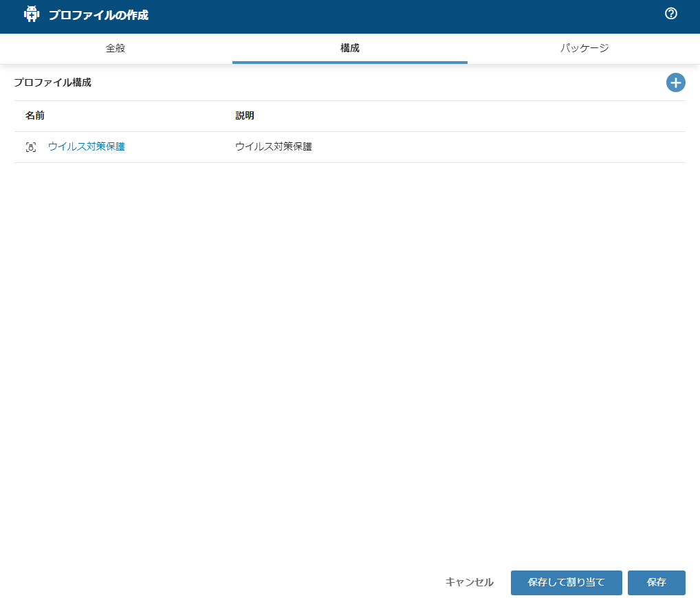
Task: Click the プロファイル構成 section heading
Action: click(53, 82)
